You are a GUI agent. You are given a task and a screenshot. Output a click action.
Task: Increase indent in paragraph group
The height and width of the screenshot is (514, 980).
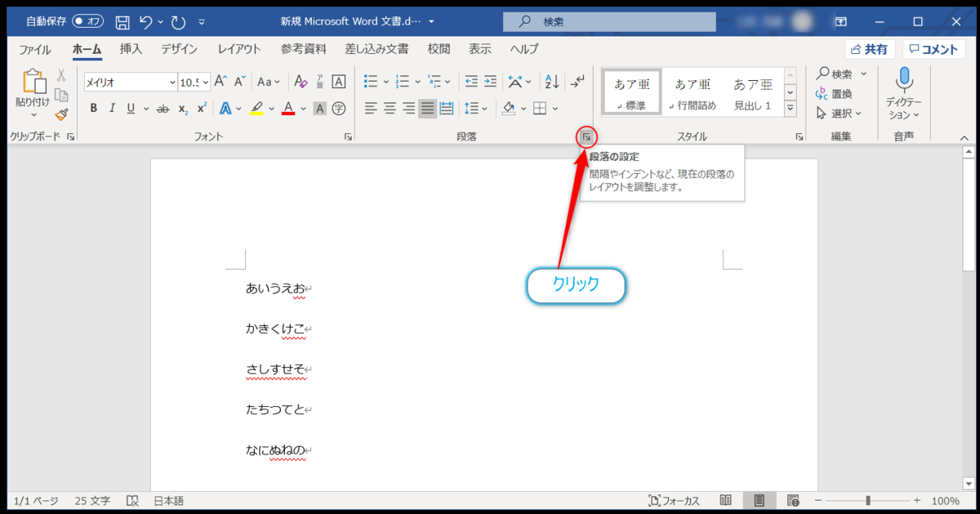[490, 82]
